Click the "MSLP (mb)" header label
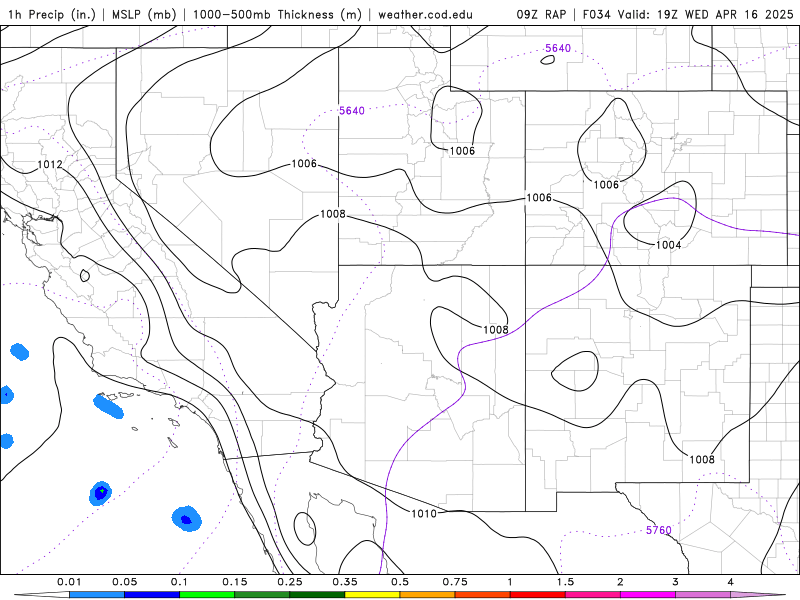This screenshot has width=800, height=600. coord(142,14)
